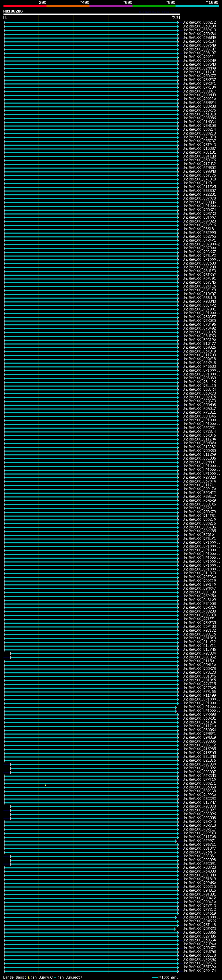Select the UniRef100_Q7PT10 label
This screenshot has height=980, width=222.
199,779
